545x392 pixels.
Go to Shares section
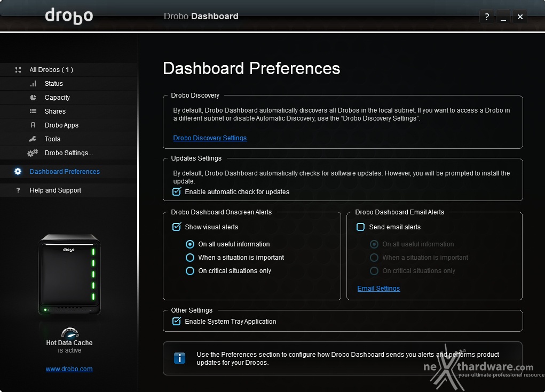point(68,111)
